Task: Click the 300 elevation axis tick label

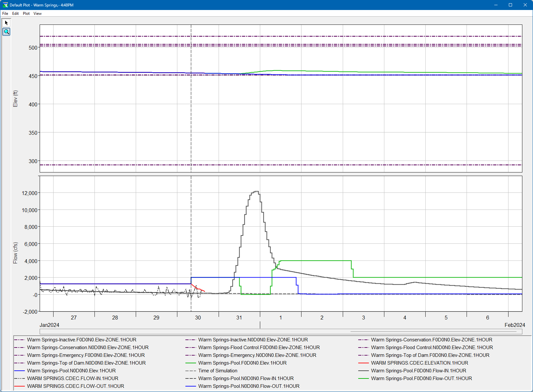Action: [x=33, y=161]
